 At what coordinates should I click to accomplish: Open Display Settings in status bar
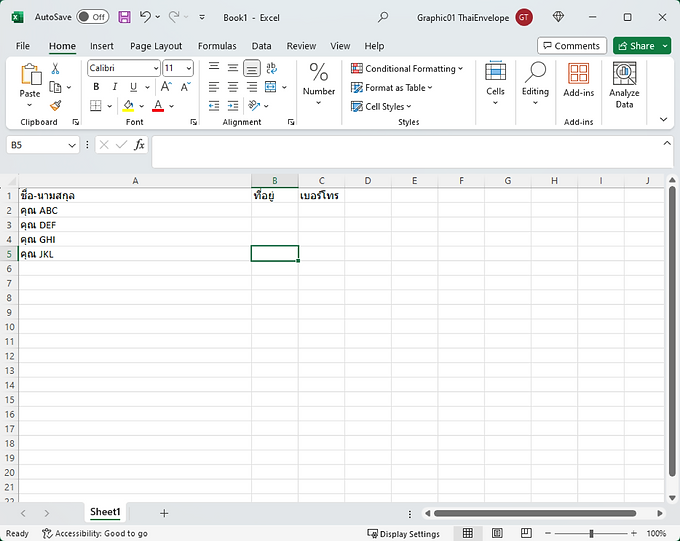[403, 534]
